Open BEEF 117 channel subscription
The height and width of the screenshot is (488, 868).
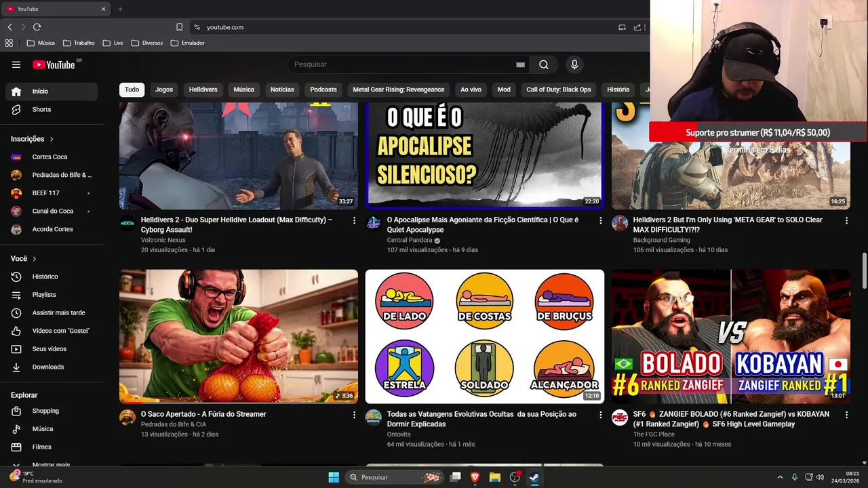tap(52, 193)
